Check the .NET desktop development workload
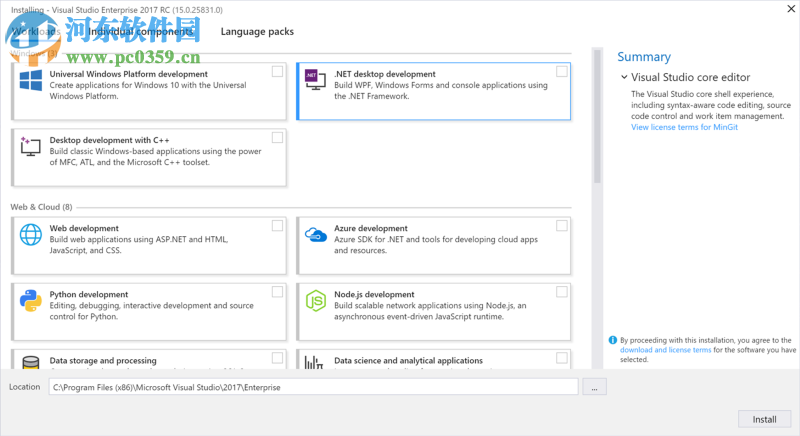Viewport: 800px width, 436px height. tap(562, 72)
